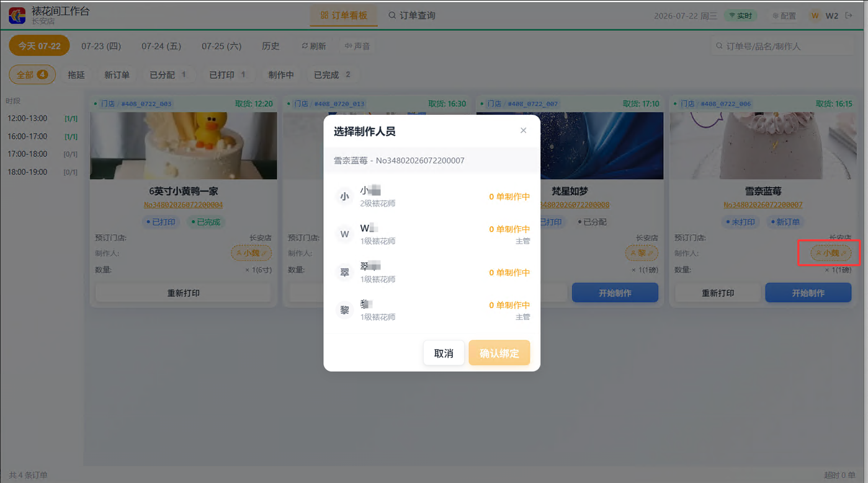Click the 刷新 refresh button
Screen dimensions: 868x483
(314, 46)
